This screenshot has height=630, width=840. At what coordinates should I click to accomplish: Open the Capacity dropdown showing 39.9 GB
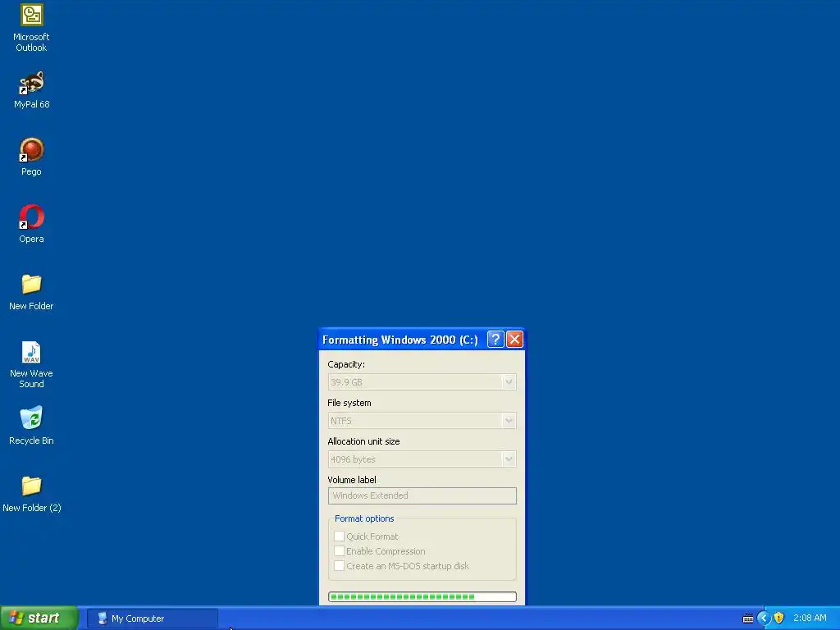tap(422, 382)
